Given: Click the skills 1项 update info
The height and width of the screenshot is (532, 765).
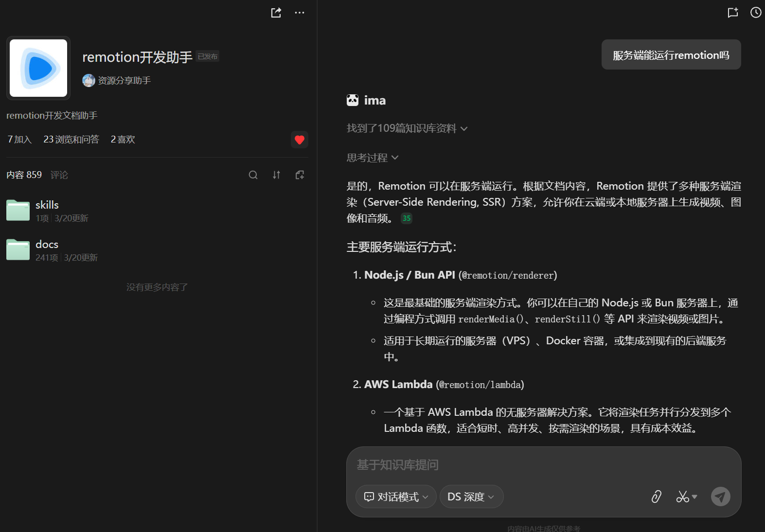Looking at the screenshot, I should (62, 218).
